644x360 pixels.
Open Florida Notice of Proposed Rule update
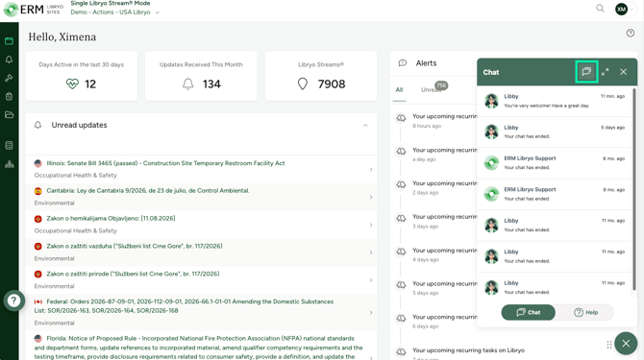pos(200,348)
